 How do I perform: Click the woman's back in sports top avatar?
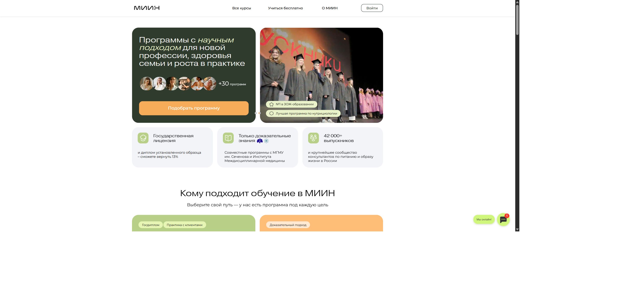pos(197,84)
